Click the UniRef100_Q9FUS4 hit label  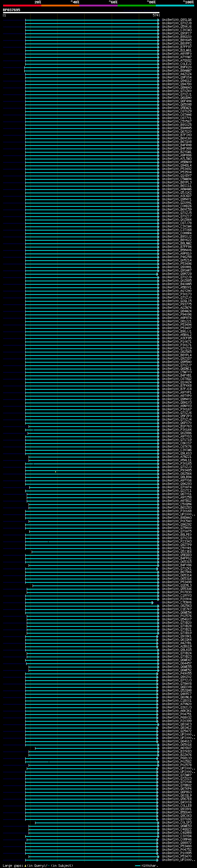click(177, 78)
